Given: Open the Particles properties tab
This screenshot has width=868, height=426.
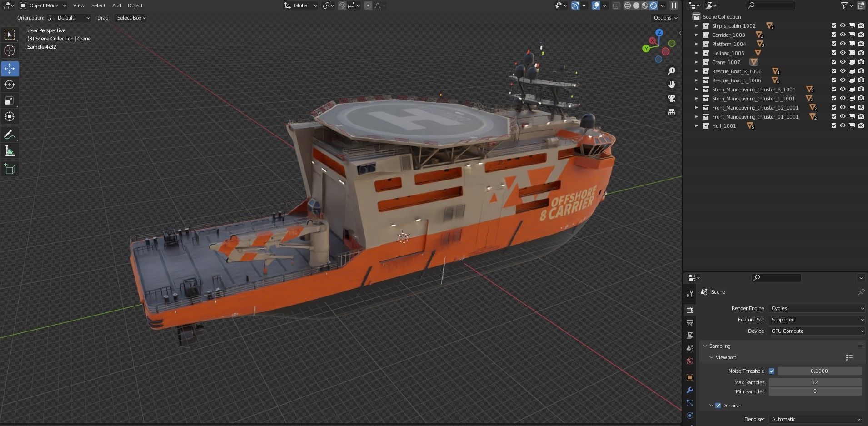Looking at the screenshot, I should point(690,403).
